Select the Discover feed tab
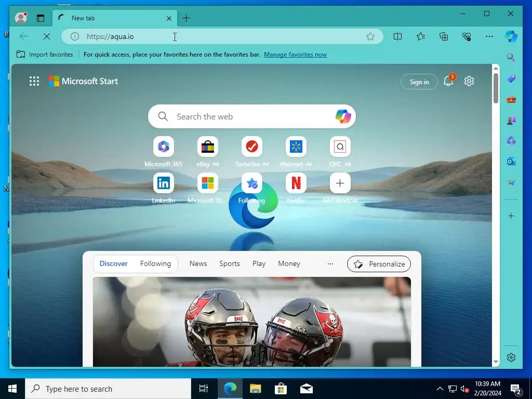 (x=113, y=263)
